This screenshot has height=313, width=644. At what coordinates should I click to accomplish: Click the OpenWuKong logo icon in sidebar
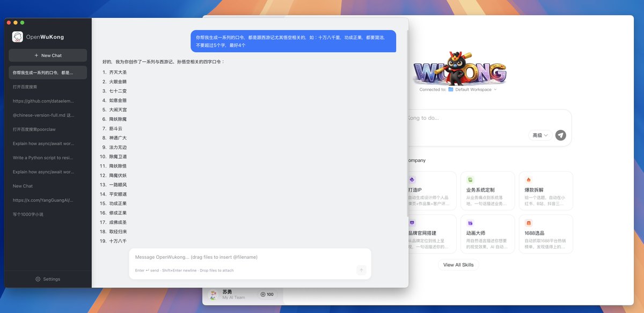(18, 37)
